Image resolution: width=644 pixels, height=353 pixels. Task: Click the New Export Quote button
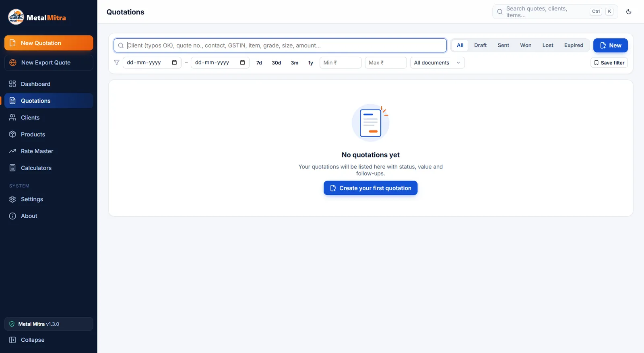(49, 62)
